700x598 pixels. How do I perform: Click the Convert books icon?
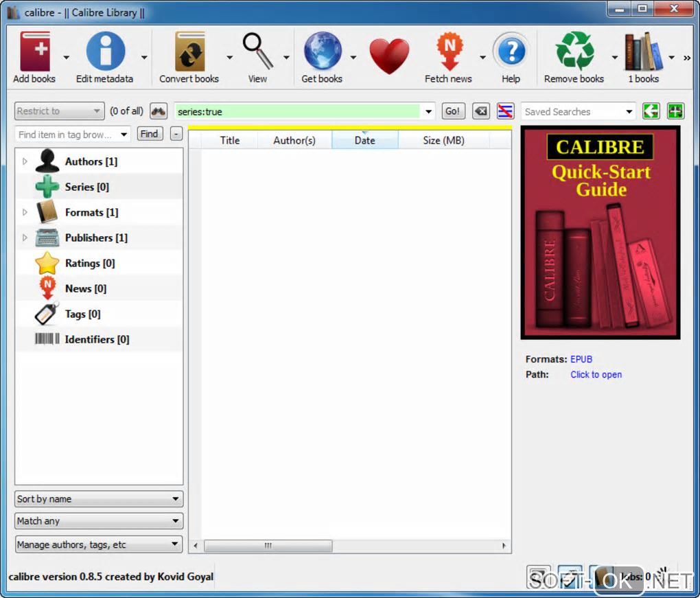tap(189, 51)
